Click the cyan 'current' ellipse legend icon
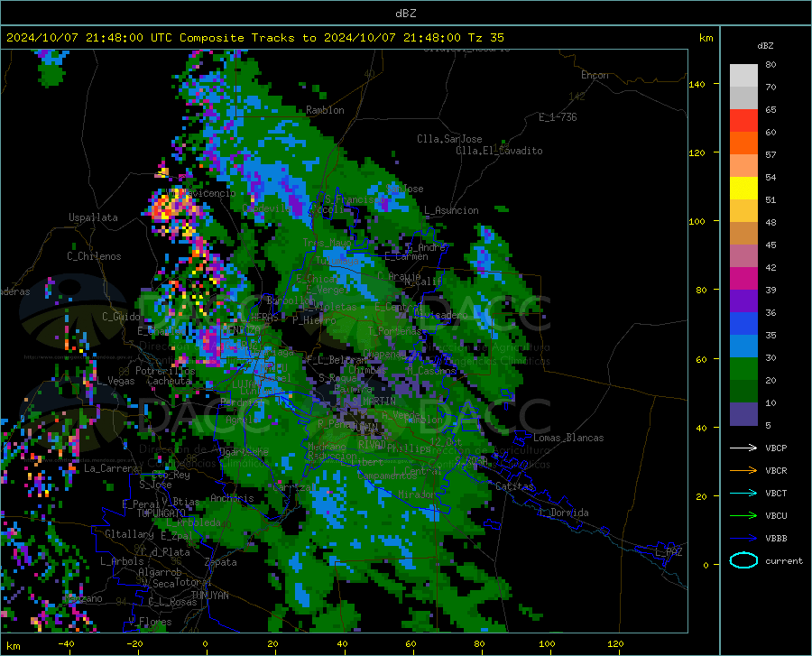The height and width of the screenshot is (656, 812). pos(743,560)
